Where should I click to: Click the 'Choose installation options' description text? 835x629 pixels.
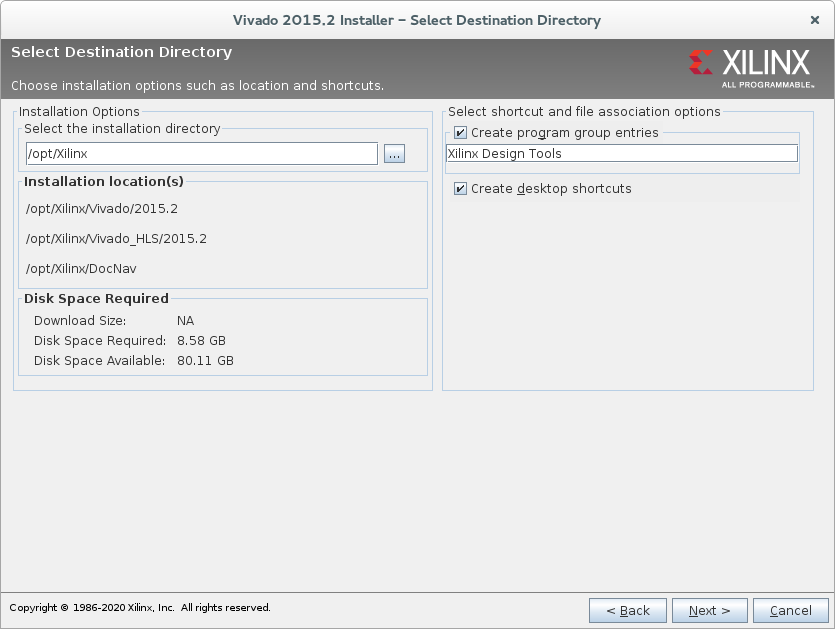click(198, 86)
